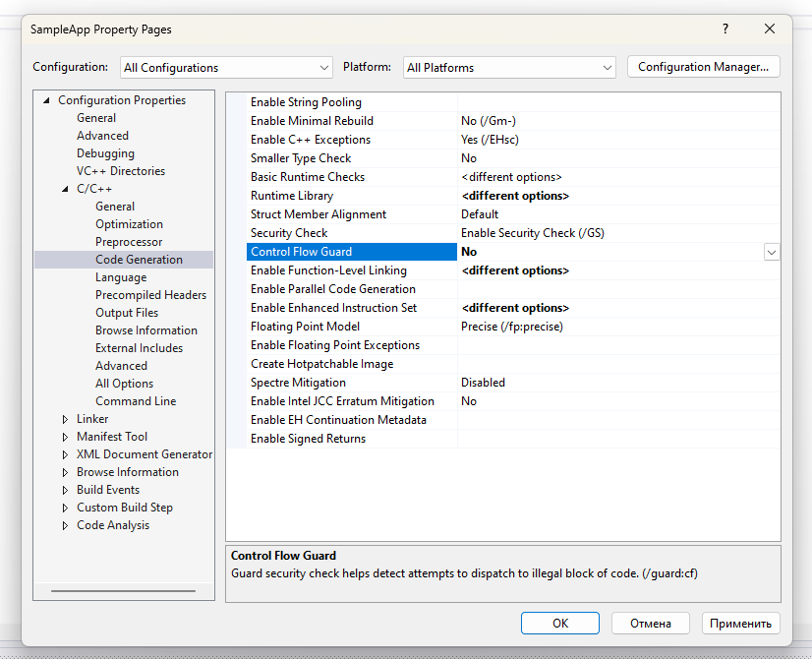Collapse the Configuration Properties root node
The width and height of the screenshot is (812, 659).
[45, 100]
